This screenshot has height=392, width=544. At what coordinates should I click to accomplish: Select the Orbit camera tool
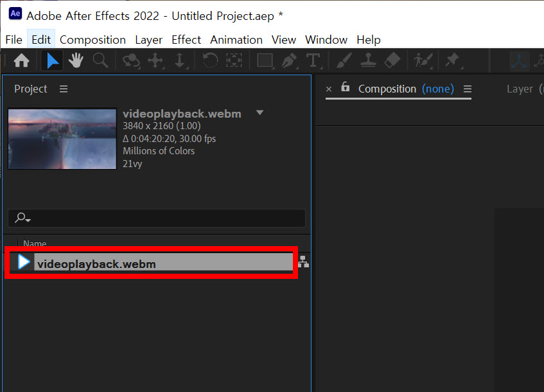point(131,61)
